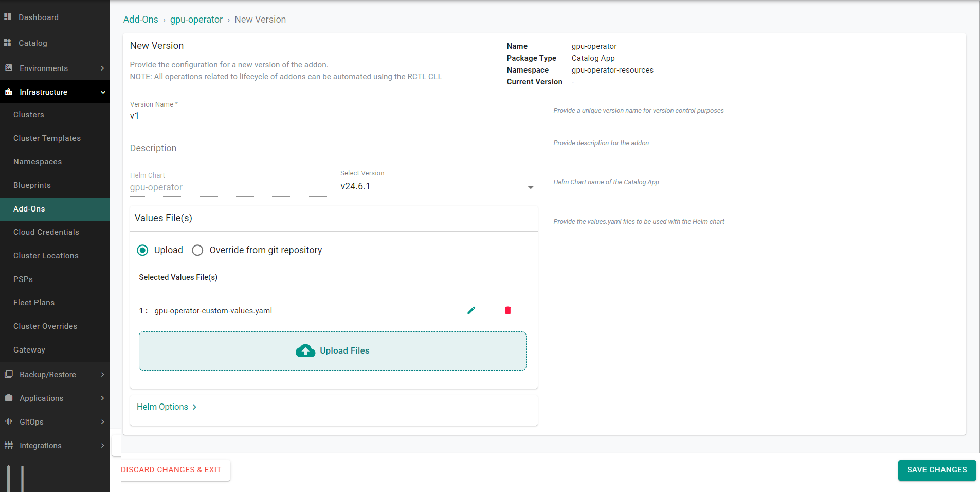Click the Upload Files drop zone
The image size is (980, 492).
coord(333,351)
